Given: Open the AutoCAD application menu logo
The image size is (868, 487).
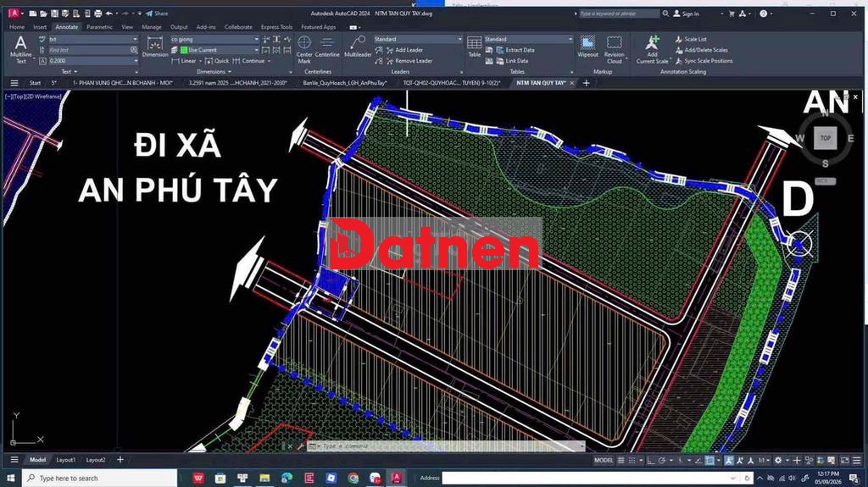Looking at the screenshot, I should pyautogui.click(x=14, y=14).
